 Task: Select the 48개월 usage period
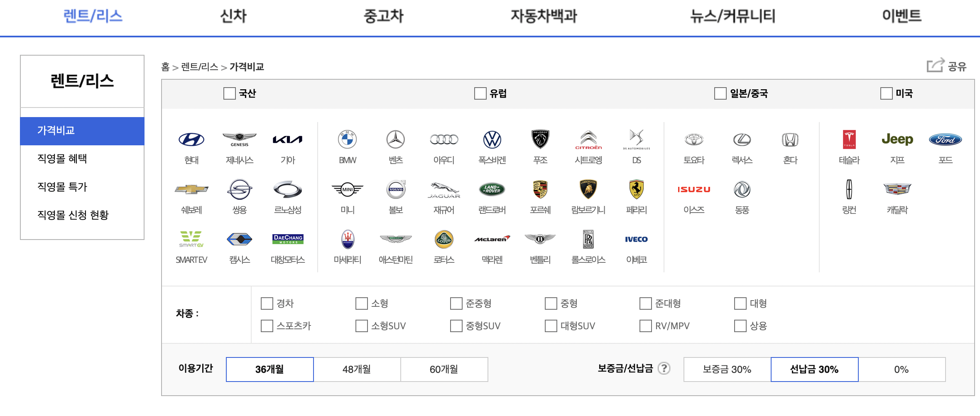pos(357,369)
